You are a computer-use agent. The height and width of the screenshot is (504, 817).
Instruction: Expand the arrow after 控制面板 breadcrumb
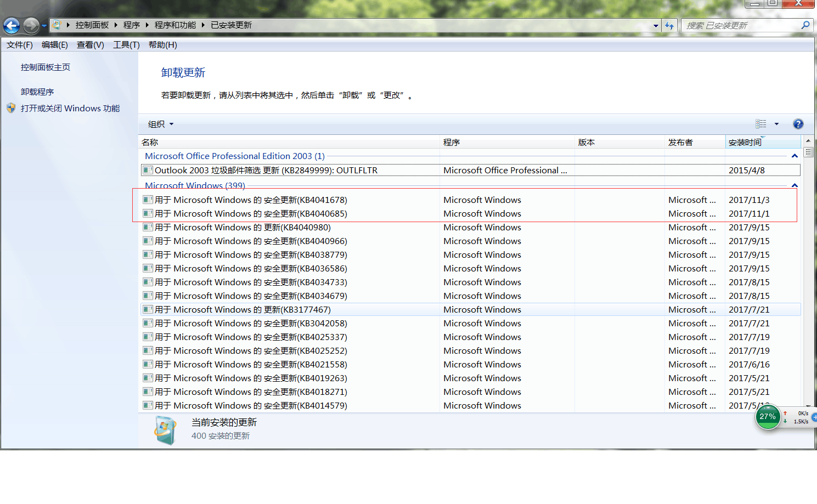pos(116,25)
